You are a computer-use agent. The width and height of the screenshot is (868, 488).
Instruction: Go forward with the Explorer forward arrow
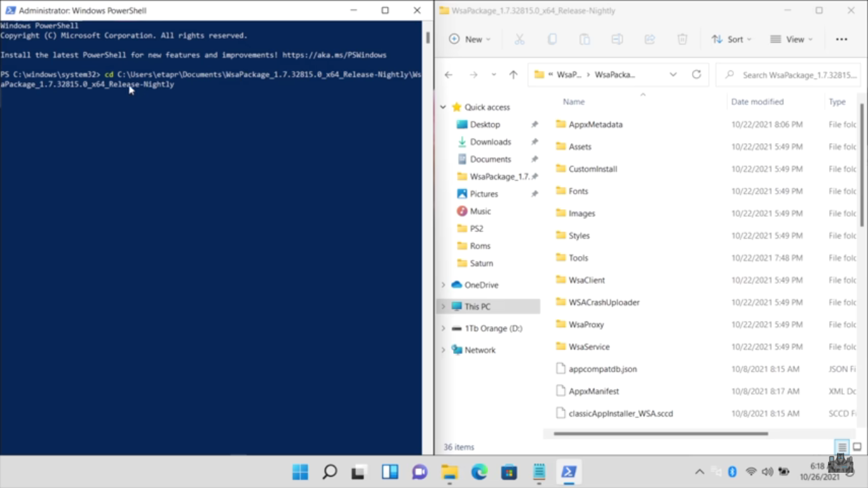(x=473, y=74)
